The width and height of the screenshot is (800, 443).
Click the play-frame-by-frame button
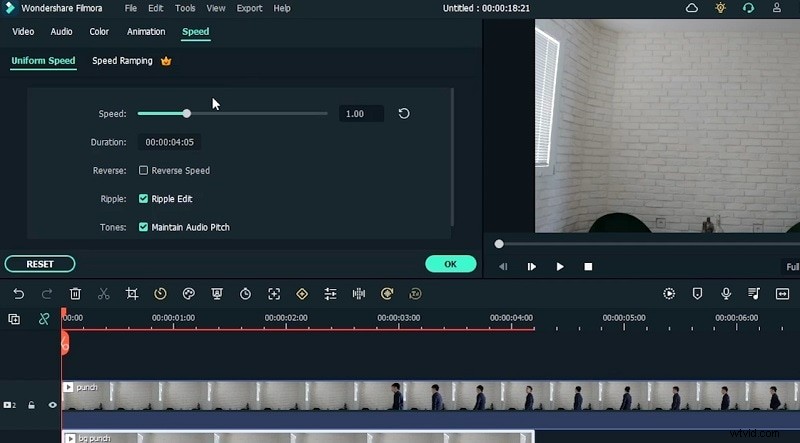point(531,266)
